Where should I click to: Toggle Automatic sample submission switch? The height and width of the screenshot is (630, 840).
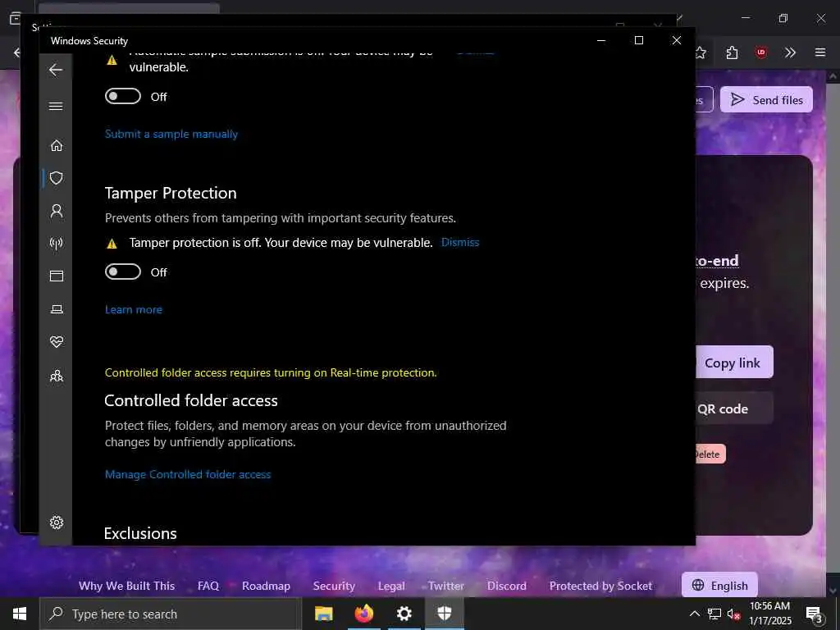[x=123, y=97]
